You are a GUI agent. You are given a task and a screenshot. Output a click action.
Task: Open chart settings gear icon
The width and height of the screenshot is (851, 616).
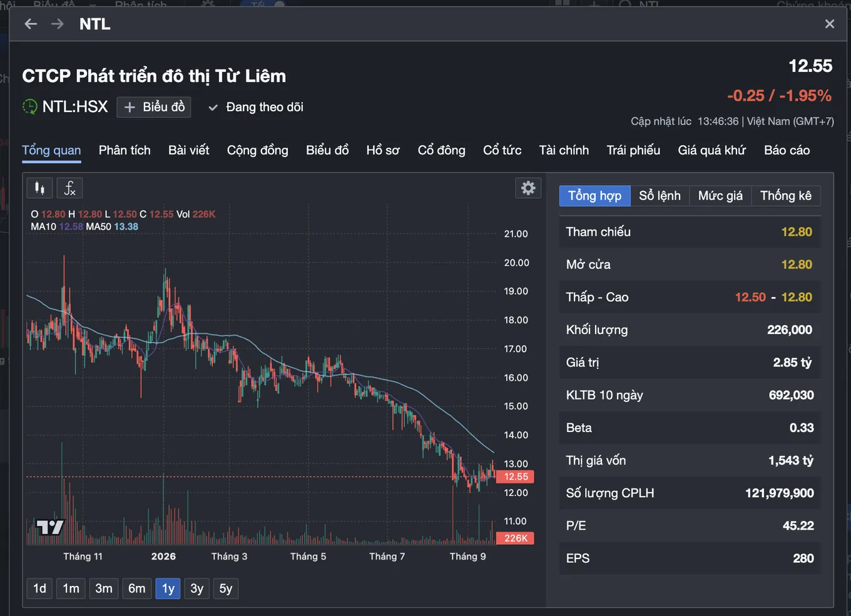[528, 188]
